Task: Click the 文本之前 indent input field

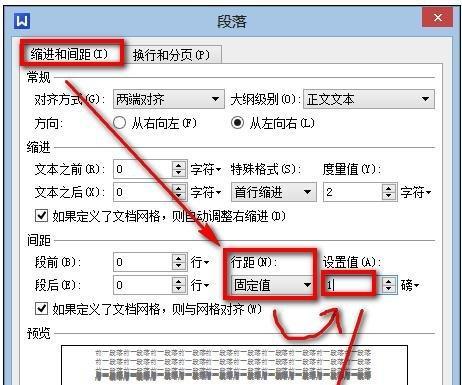Action: pyautogui.click(x=143, y=169)
